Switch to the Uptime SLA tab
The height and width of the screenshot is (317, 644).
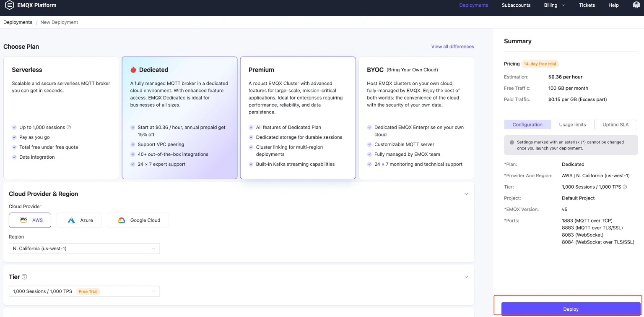click(615, 124)
